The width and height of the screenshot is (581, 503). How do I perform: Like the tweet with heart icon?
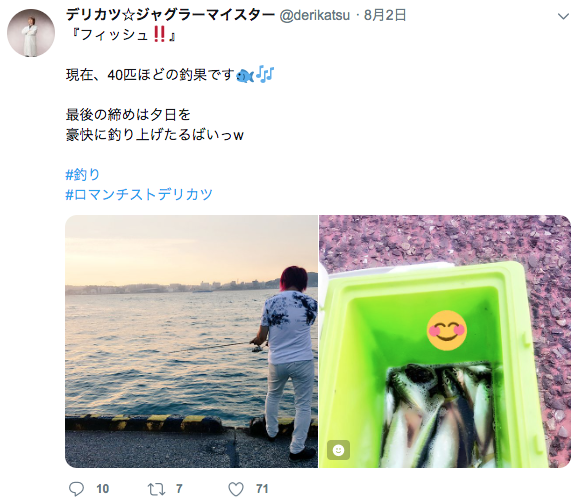(236, 489)
